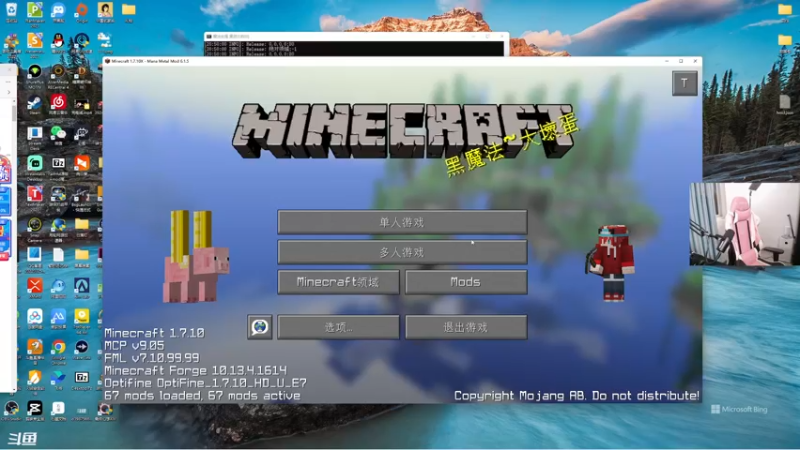
Task: Open the red NetEase Cloud Music icon
Action: click(x=58, y=104)
